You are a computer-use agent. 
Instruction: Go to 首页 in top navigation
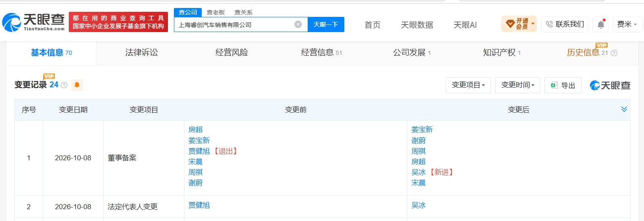[372, 25]
